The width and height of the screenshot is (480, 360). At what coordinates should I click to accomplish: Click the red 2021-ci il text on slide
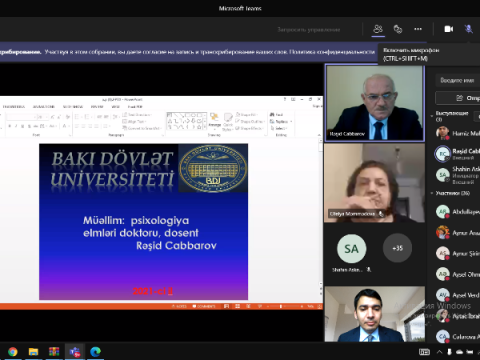coord(153,291)
